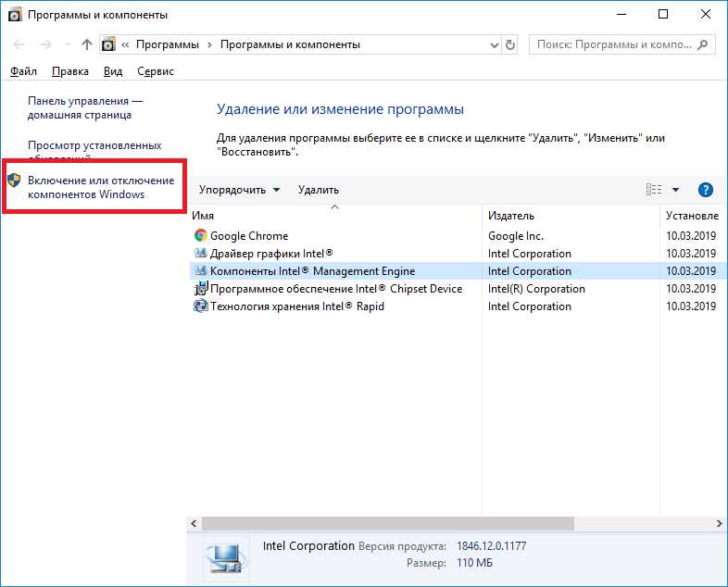Click the address bar Control Panel icon

[x=108, y=44]
